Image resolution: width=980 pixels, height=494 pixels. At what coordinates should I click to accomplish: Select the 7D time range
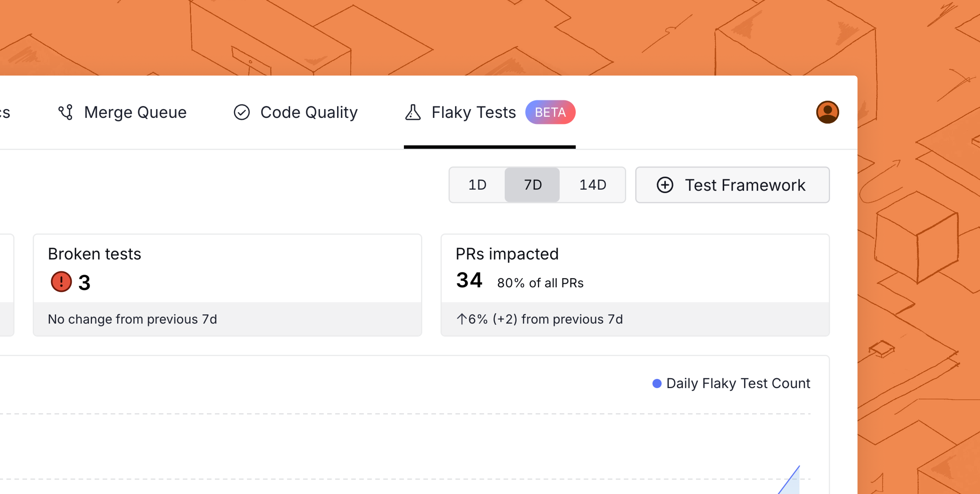(532, 185)
